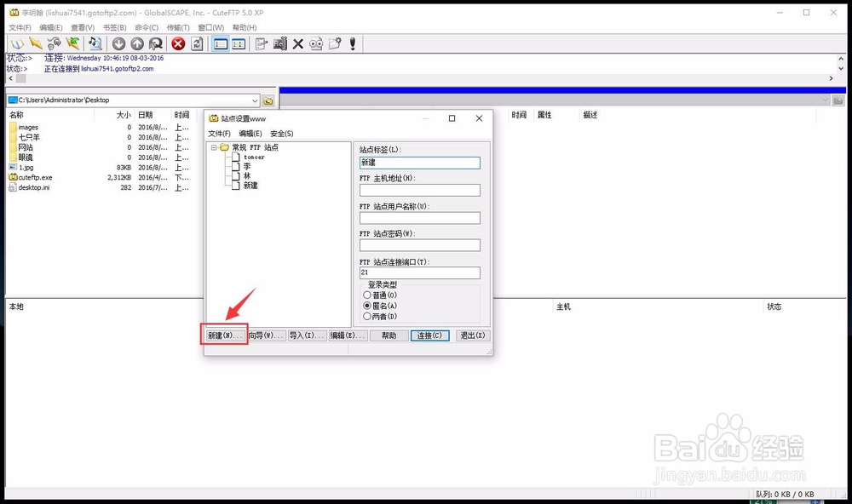
Task: Click the Refresh toolbar icon
Action: 196,44
